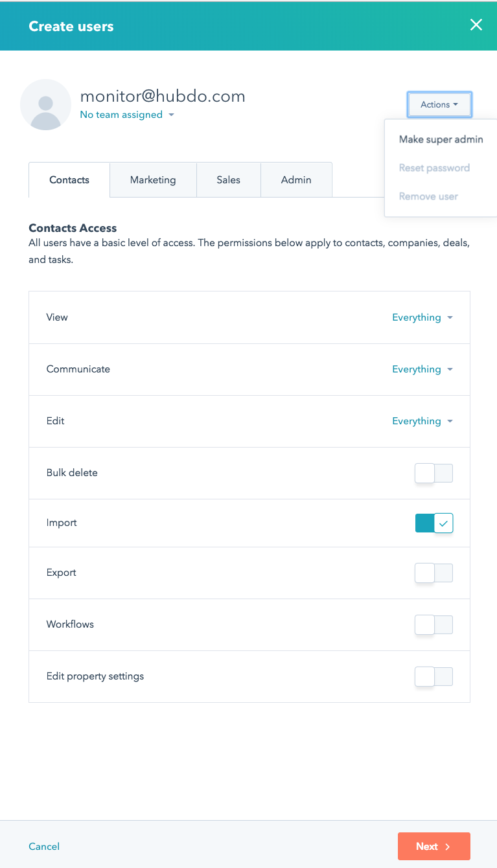Click the Actions button

coord(439,104)
